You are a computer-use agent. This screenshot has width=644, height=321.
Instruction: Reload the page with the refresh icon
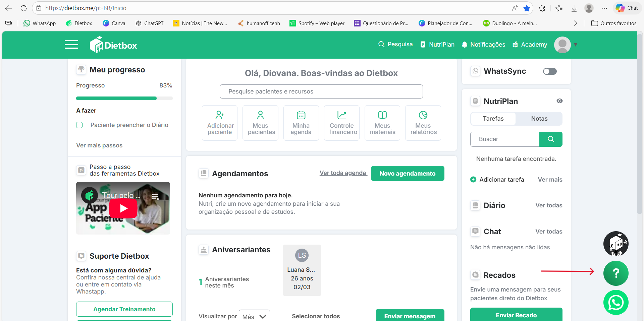(23, 8)
